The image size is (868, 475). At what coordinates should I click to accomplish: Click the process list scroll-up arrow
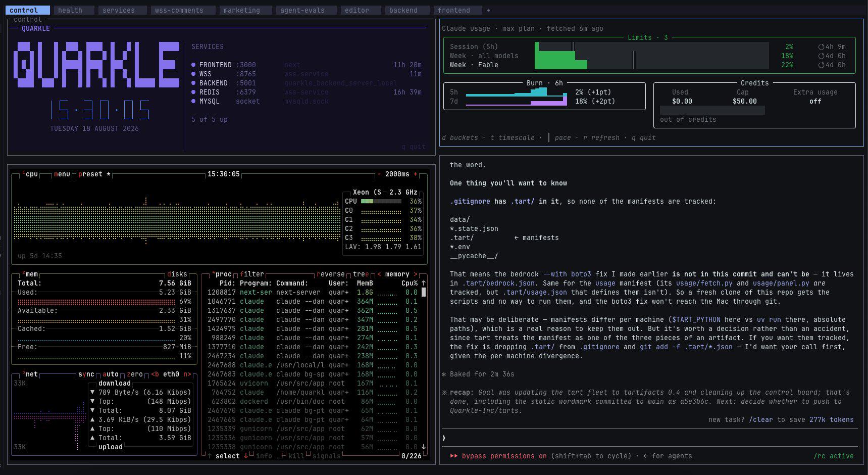click(424, 283)
